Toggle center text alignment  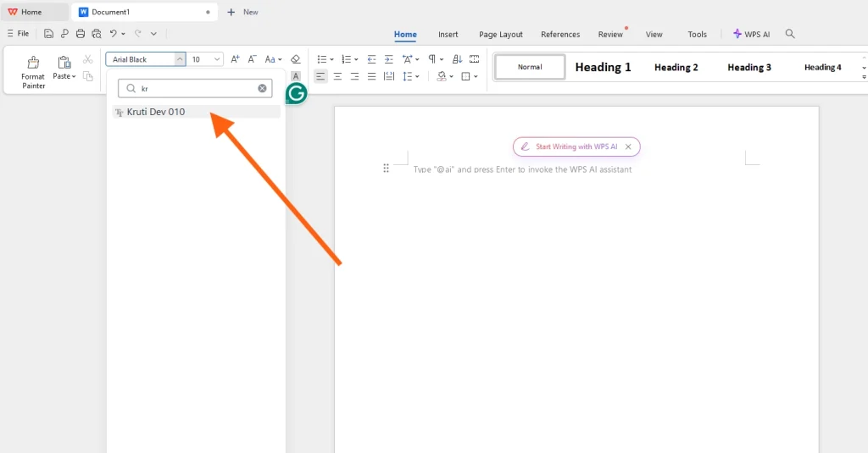(337, 76)
